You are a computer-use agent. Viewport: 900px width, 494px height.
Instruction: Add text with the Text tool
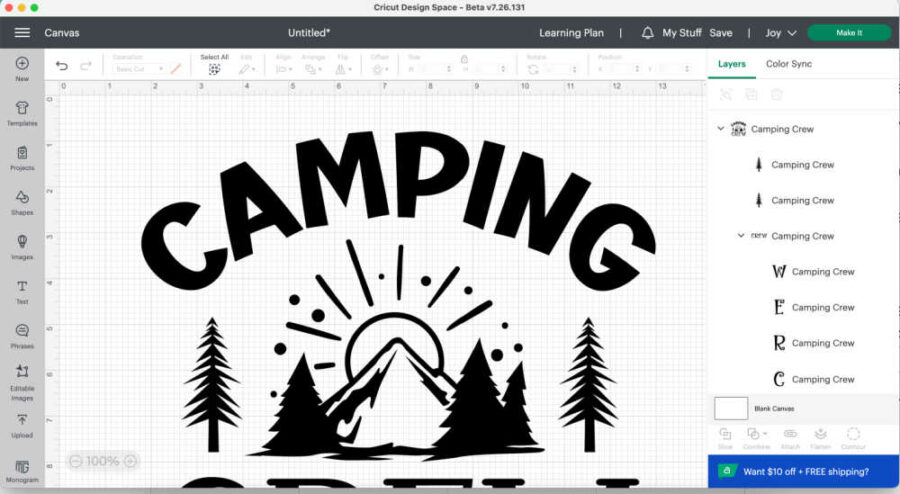22,290
